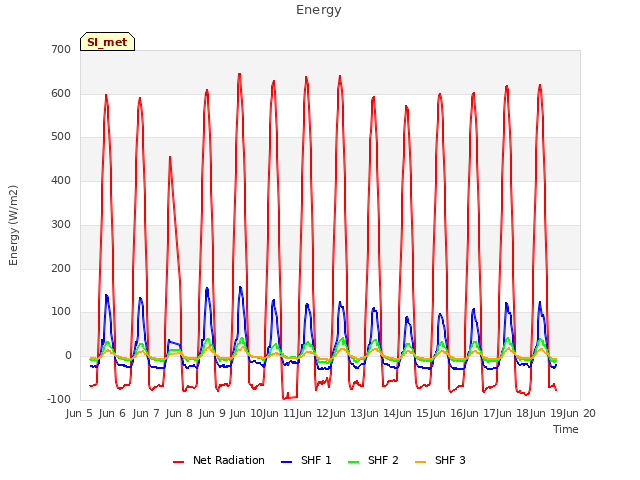
Task: Click the low Net Radiation peak on Jun 7
Action: click(170, 157)
